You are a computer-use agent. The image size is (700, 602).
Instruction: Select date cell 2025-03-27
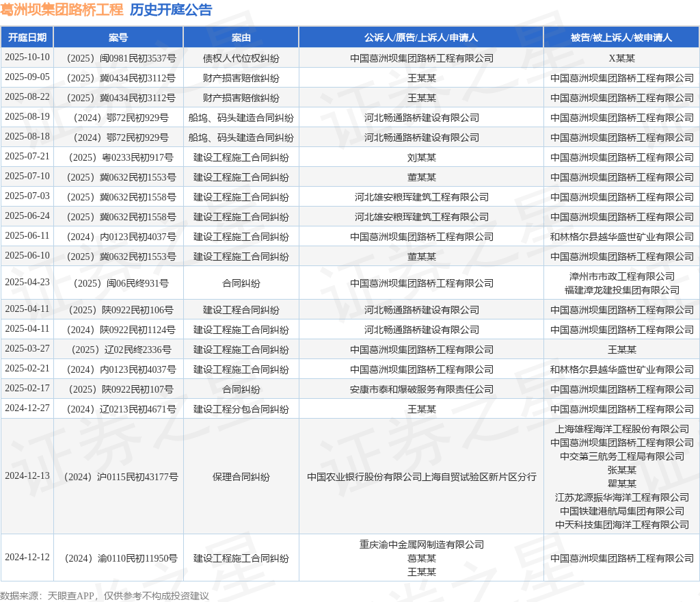27,348
